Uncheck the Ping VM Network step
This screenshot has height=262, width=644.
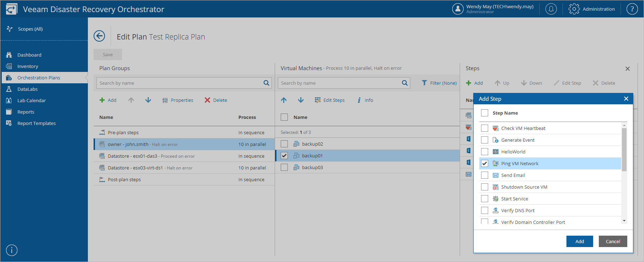[x=485, y=163]
